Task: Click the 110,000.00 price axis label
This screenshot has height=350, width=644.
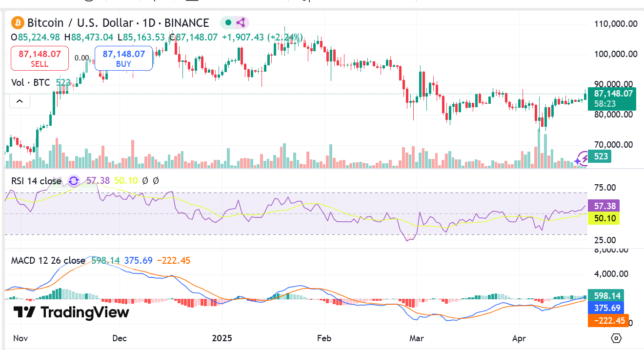Action: pyautogui.click(x=615, y=23)
